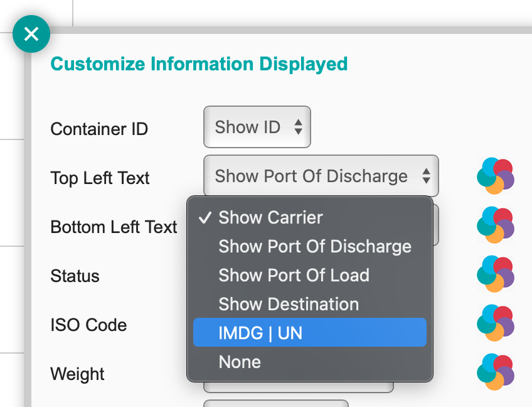The height and width of the screenshot is (407, 532).
Task: Choose the highlighted 'IMDG | UN' option
Action: (260, 334)
